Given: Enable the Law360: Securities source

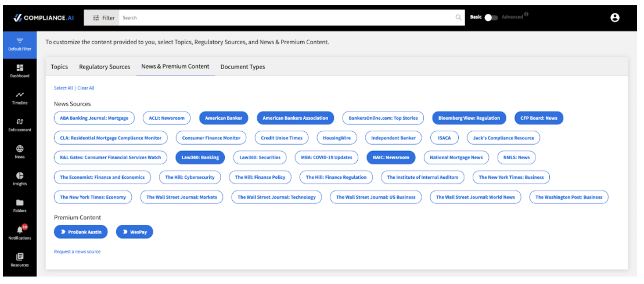Looking at the screenshot, I should [x=260, y=157].
